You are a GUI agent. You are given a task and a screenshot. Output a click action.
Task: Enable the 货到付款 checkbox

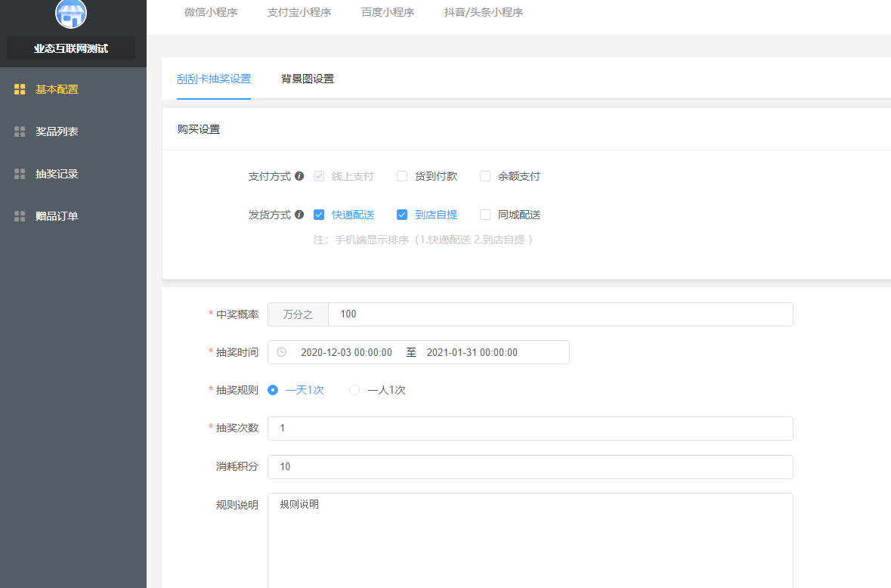(402, 176)
